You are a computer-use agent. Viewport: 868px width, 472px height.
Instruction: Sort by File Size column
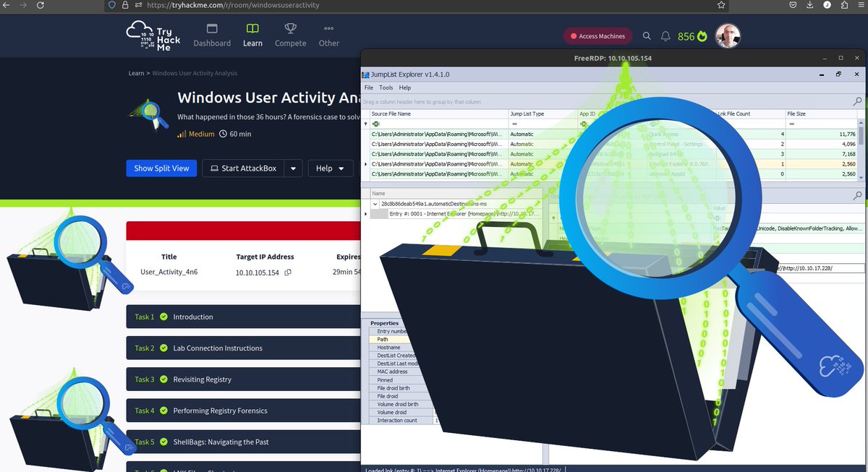click(822, 113)
